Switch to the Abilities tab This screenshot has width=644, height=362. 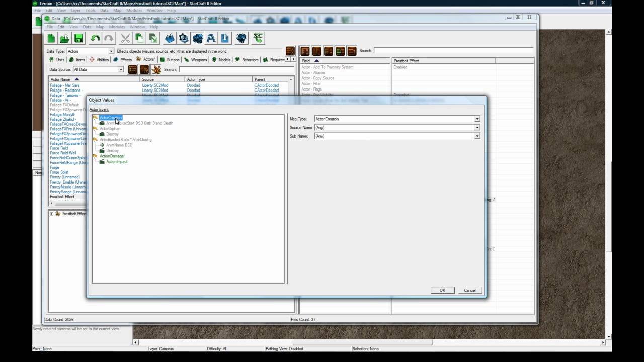pyautogui.click(x=99, y=60)
